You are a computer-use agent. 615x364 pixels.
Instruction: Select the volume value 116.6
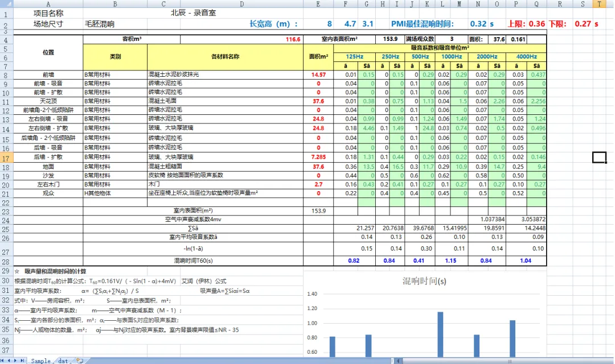tap(293, 39)
